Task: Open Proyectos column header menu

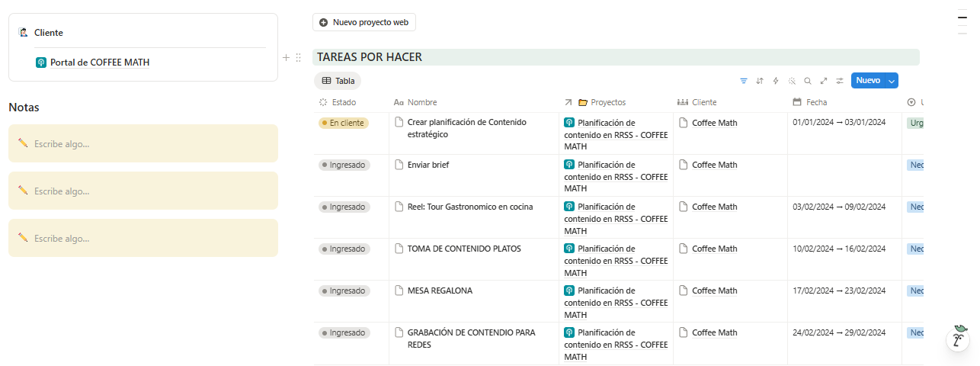Action: [595, 102]
